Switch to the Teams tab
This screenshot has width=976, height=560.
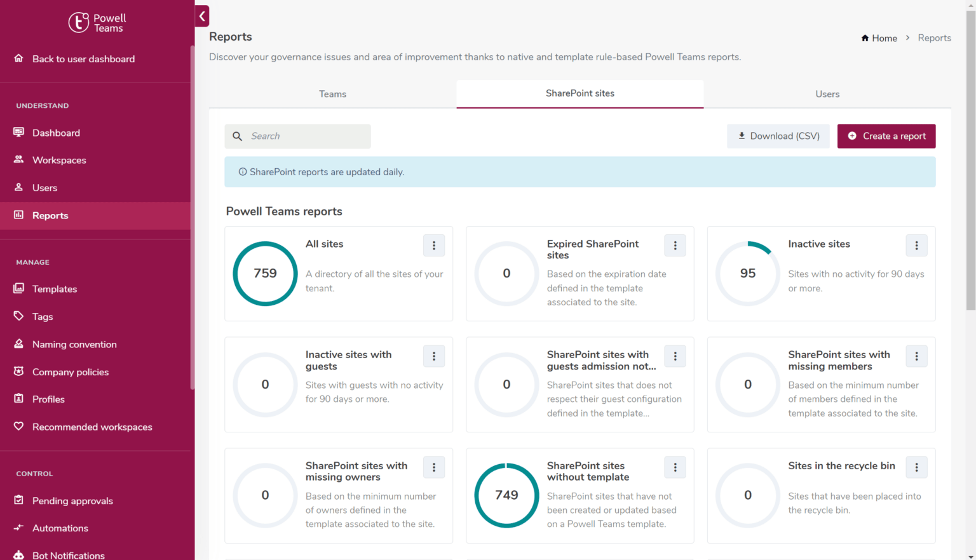point(332,94)
